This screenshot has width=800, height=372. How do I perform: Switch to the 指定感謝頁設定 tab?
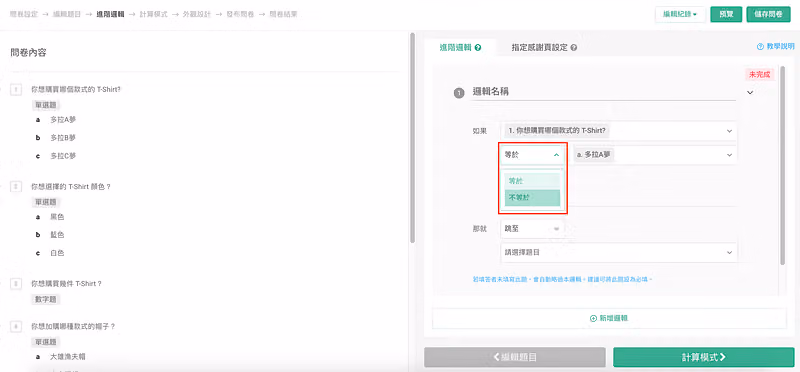(544, 48)
